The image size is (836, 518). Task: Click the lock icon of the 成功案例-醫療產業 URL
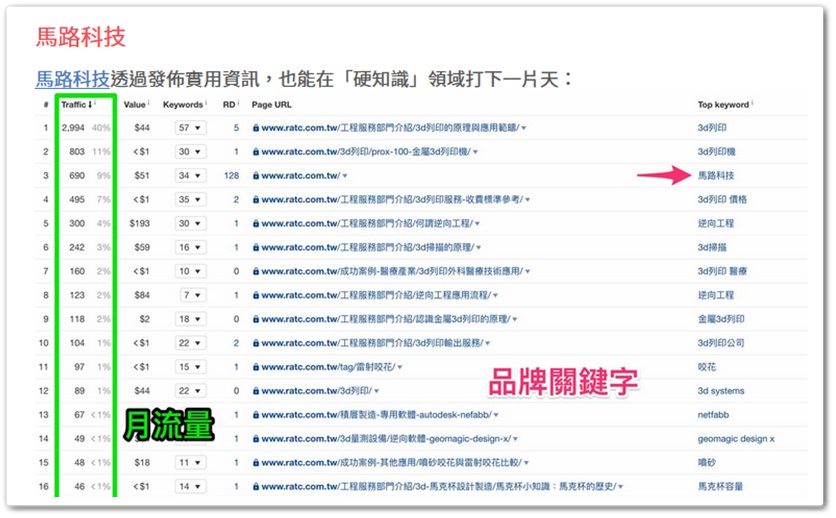click(256, 272)
